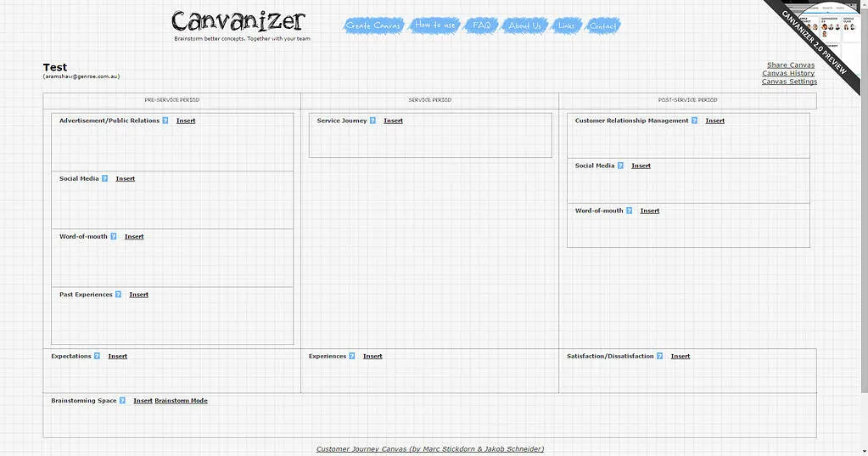Open help icon beside Post-Service Word-of-mouth
This screenshot has width=868, height=456.
(629, 211)
